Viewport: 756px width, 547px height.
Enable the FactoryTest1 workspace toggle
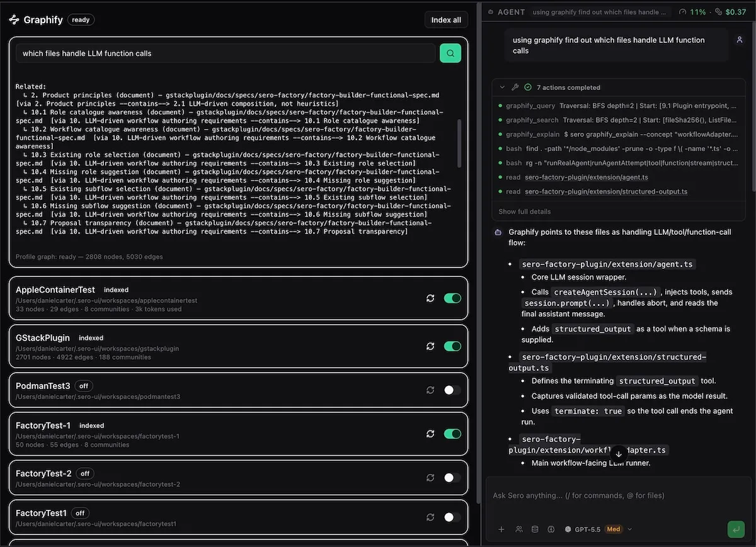click(452, 517)
